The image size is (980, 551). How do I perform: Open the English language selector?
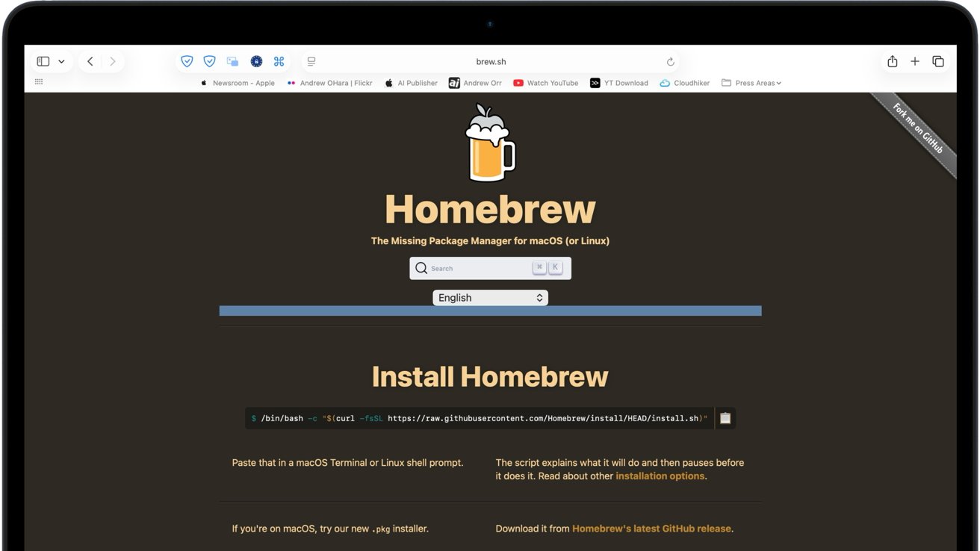pyautogui.click(x=490, y=297)
